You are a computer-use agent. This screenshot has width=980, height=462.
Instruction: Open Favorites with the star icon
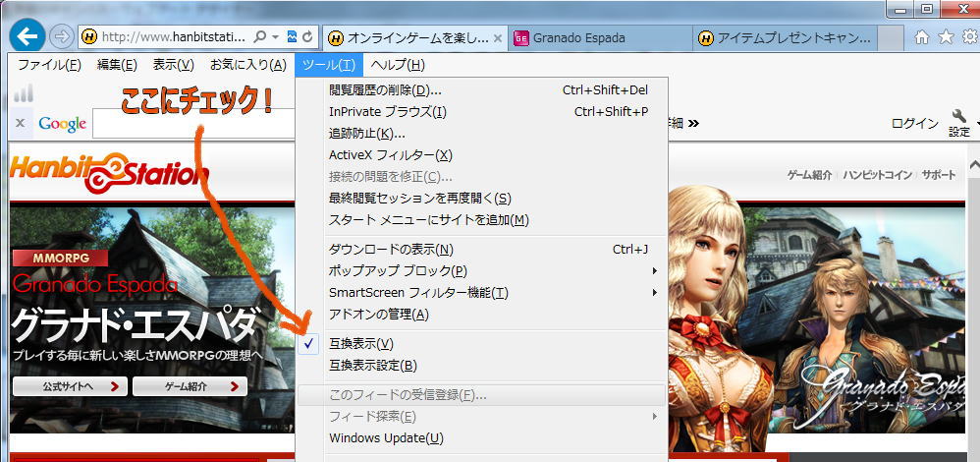pyautogui.click(x=946, y=37)
